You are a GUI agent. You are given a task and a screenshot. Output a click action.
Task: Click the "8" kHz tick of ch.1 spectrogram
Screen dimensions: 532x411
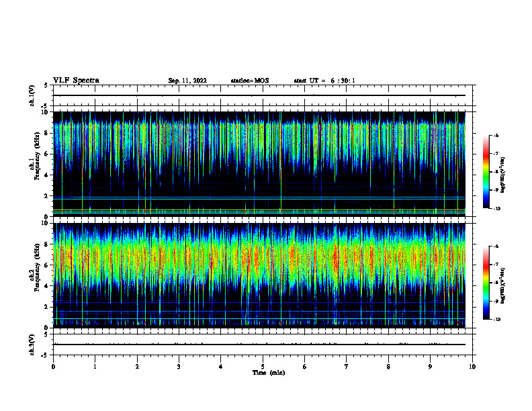tap(47, 133)
